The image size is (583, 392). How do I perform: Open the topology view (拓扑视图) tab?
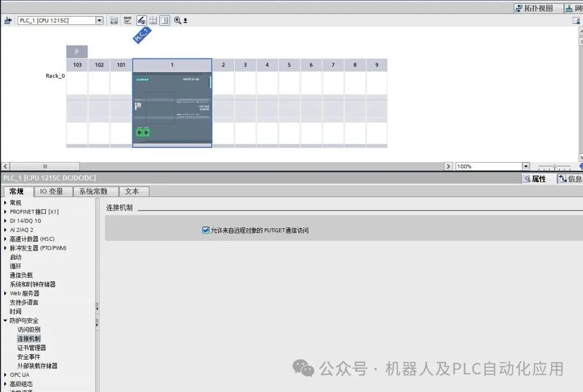tap(538, 8)
